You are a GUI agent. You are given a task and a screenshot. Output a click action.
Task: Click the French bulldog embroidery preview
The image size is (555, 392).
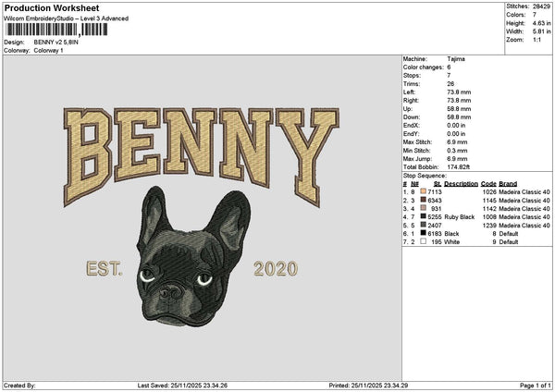click(x=193, y=256)
